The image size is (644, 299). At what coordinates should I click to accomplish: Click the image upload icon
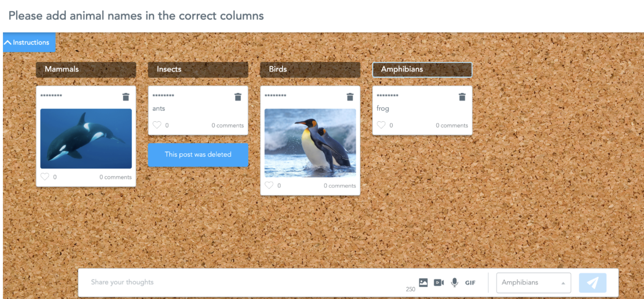coord(423,282)
